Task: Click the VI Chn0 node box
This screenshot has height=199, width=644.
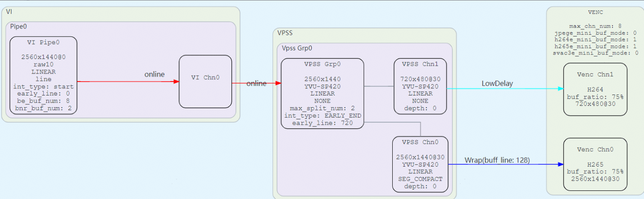Action: (x=205, y=81)
